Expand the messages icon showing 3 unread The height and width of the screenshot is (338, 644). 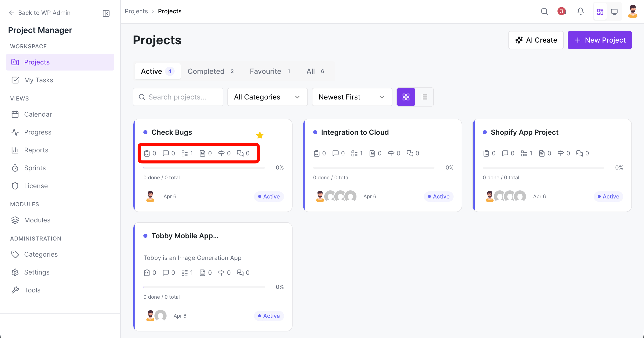tap(561, 11)
